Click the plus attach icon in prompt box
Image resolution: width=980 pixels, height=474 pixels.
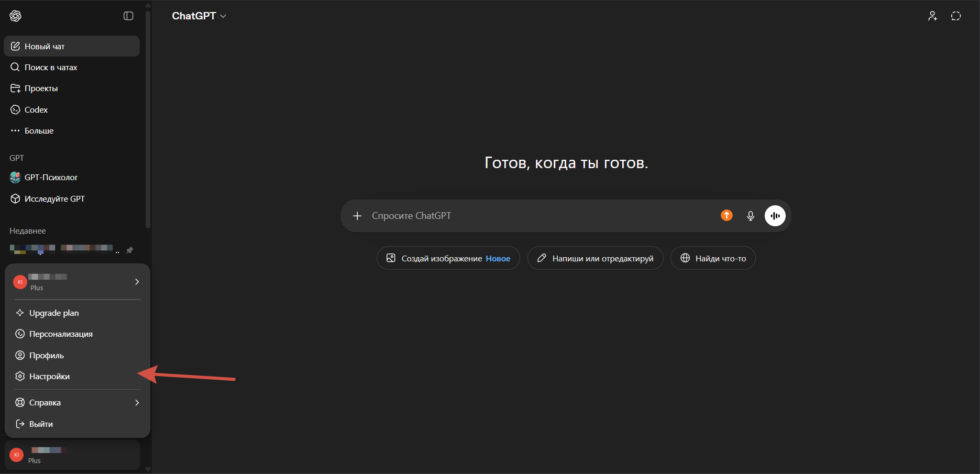click(x=357, y=216)
